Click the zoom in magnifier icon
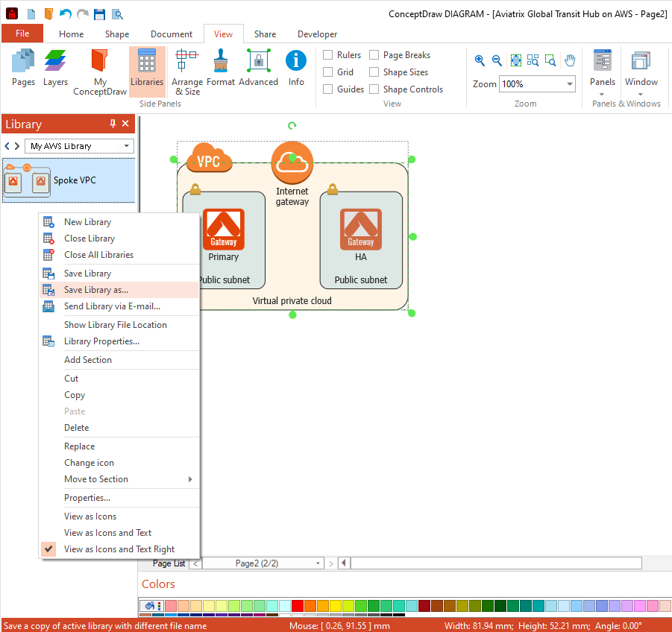Viewport: 672px width, 632px height. click(x=480, y=61)
